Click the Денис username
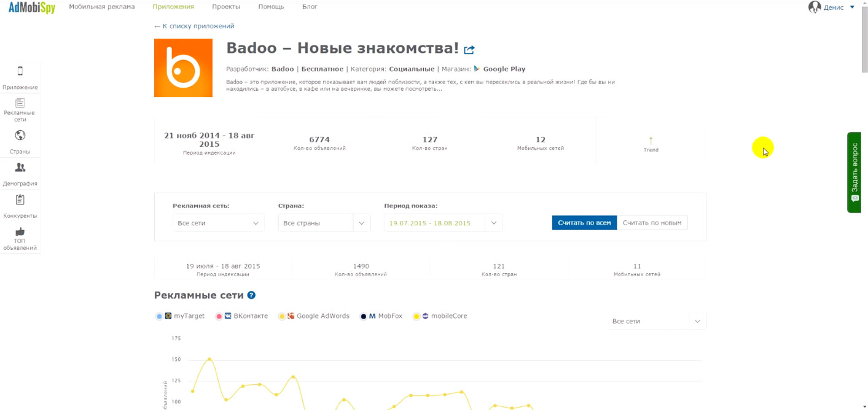Image resolution: width=868 pixels, height=410 pixels. (834, 7)
